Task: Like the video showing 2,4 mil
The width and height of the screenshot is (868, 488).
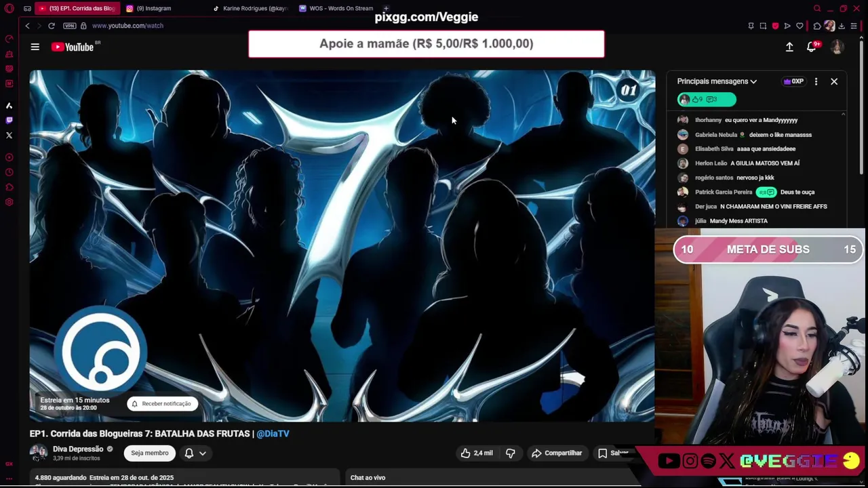Action: tap(477, 453)
